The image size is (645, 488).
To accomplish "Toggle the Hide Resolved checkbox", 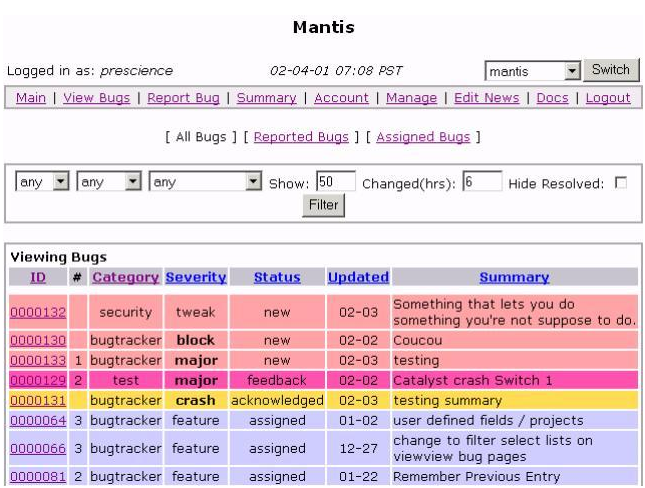I will [x=621, y=183].
